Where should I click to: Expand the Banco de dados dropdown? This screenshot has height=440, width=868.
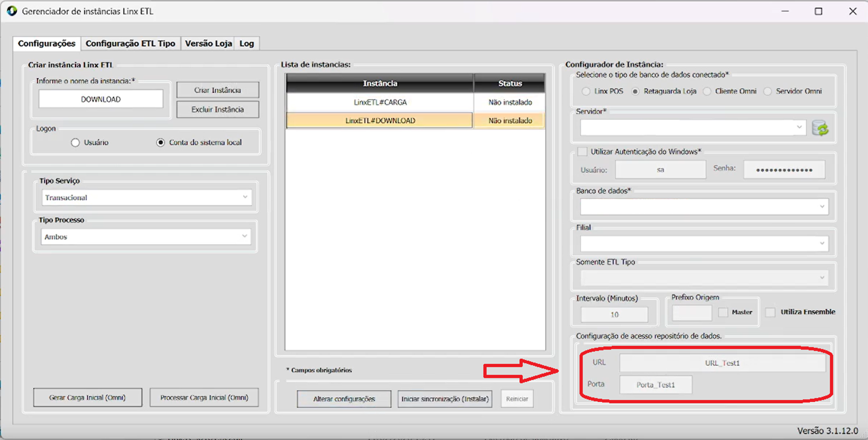click(704, 207)
